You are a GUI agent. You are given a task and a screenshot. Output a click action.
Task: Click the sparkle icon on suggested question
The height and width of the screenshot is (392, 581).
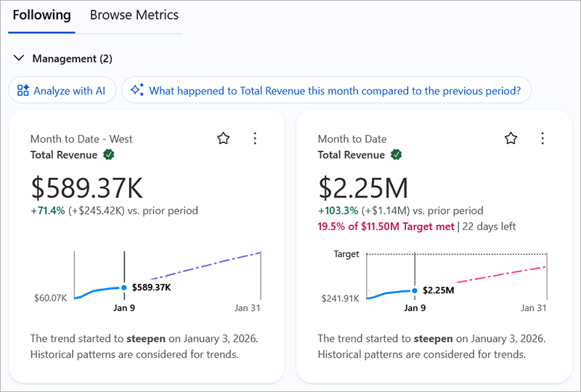[x=137, y=91]
